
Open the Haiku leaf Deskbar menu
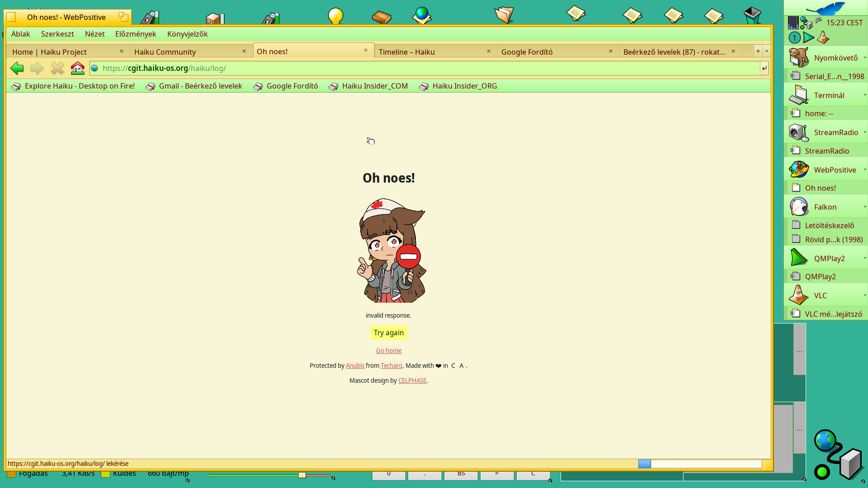(x=826, y=8)
